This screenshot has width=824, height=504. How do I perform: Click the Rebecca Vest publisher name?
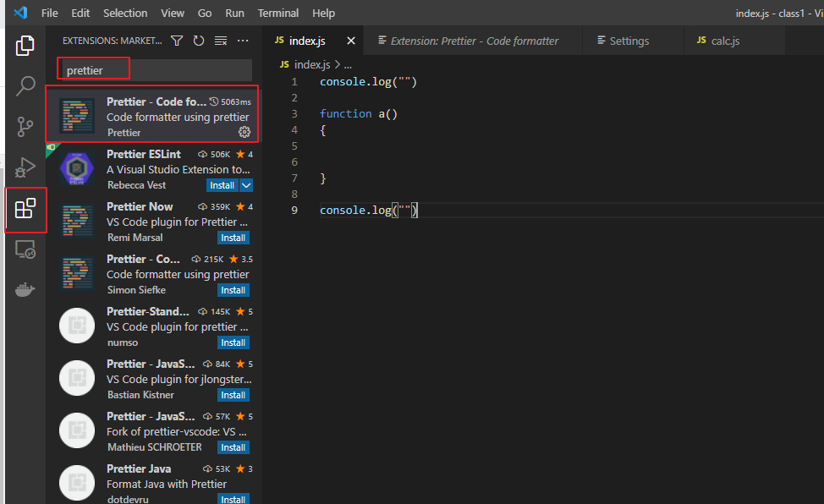[x=137, y=185]
